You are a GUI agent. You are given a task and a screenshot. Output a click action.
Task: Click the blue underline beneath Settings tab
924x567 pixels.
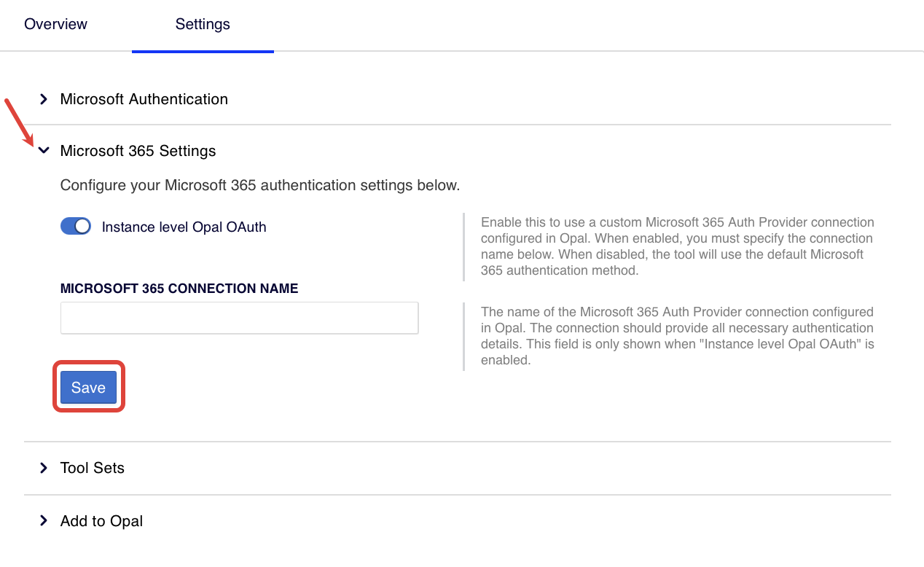(203, 52)
